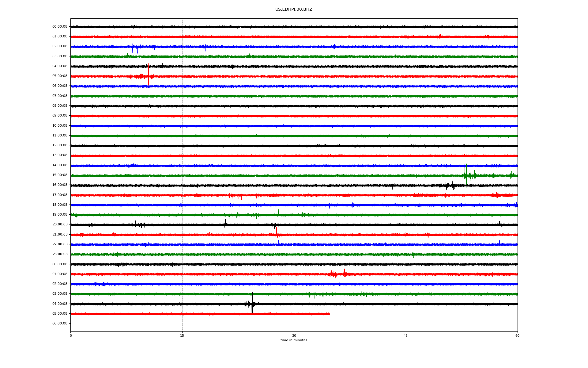Viewport: 588px width, 368px height.
Task: Click the x-axis tick label 0
Action: (x=71, y=335)
